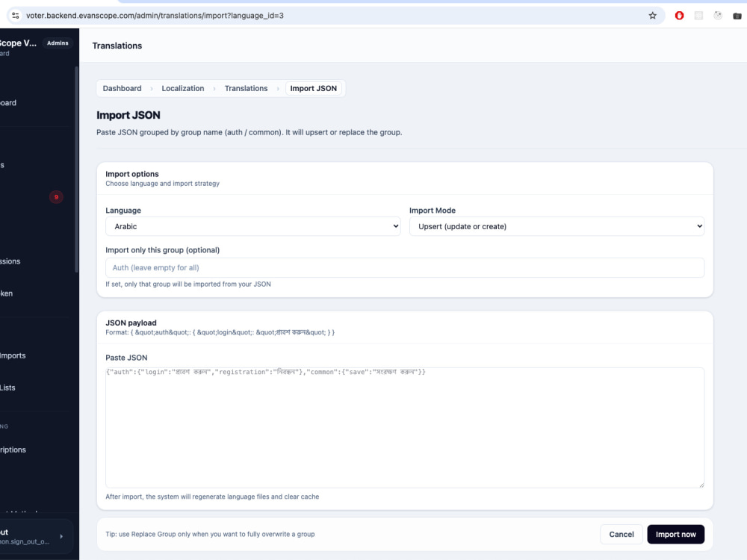Go to Translations in the breadcrumb
The image size is (747, 560).
(x=246, y=89)
